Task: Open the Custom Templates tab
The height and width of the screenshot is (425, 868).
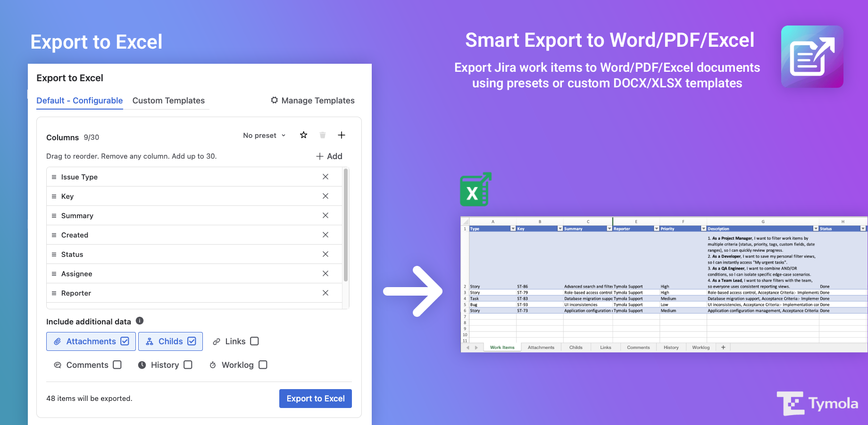Action: coord(168,101)
